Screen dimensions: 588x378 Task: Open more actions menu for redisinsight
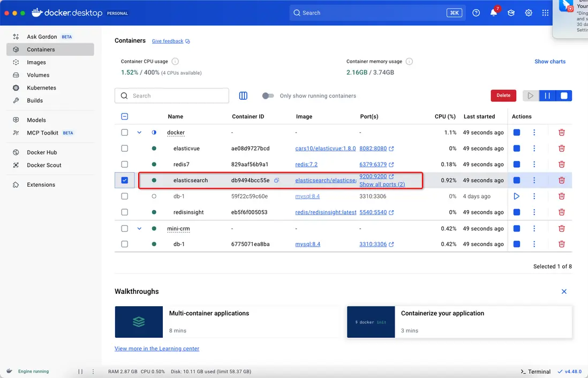click(534, 212)
